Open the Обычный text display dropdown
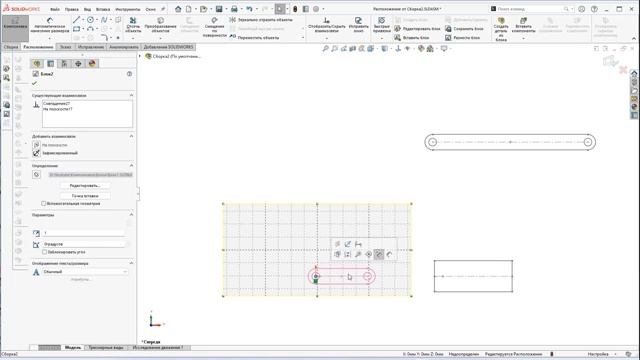 pyautogui.click(x=85, y=272)
